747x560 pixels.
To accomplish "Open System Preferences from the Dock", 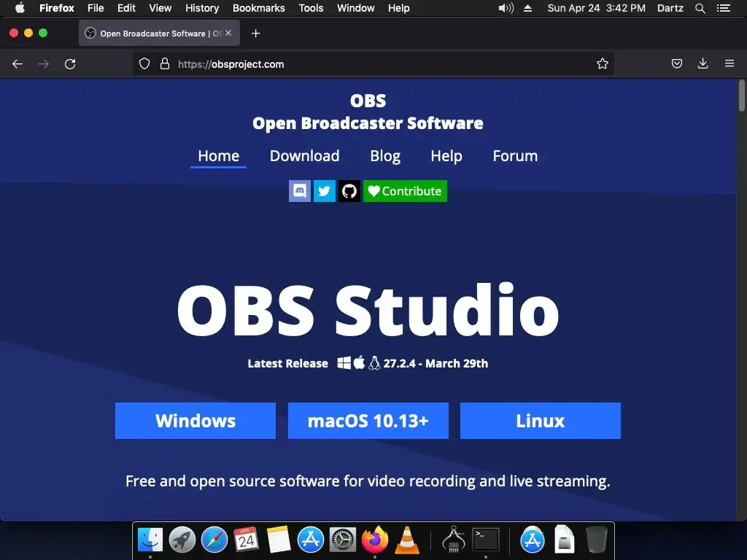I will point(343,540).
